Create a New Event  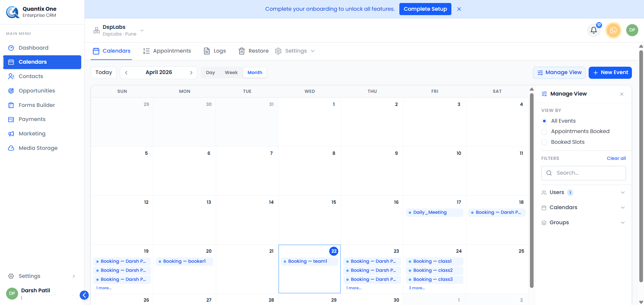click(610, 72)
